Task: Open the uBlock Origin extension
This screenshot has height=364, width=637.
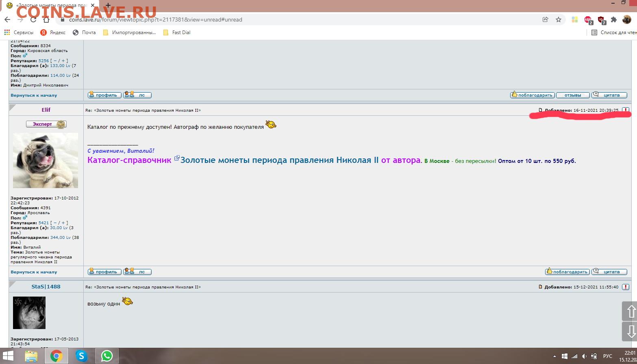Action: [x=601, y=20]
